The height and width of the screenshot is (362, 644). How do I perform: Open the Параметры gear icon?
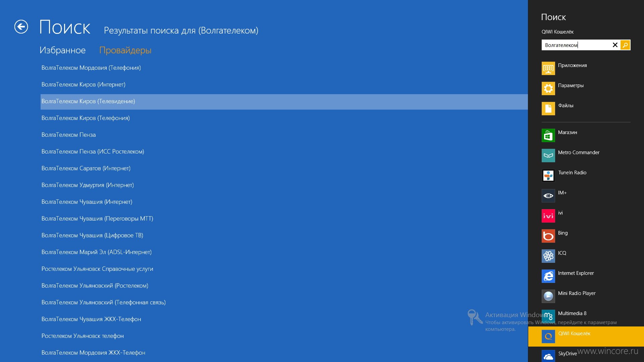[548, 88]
